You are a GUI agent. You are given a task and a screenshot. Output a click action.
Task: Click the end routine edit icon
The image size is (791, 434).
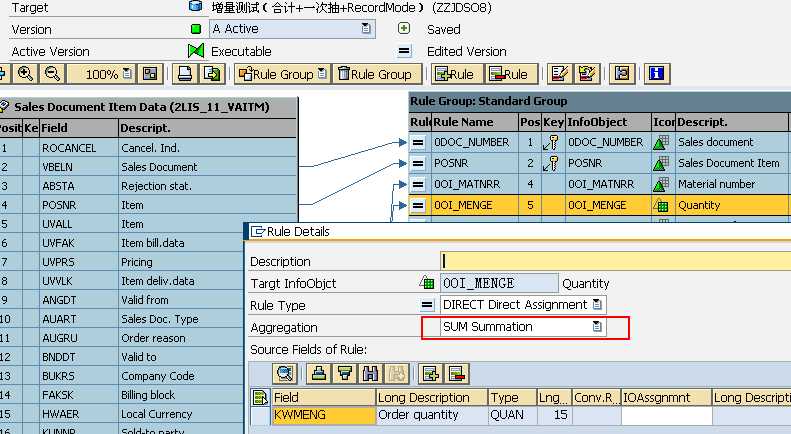pyautogui.click(x=587, y=74)
